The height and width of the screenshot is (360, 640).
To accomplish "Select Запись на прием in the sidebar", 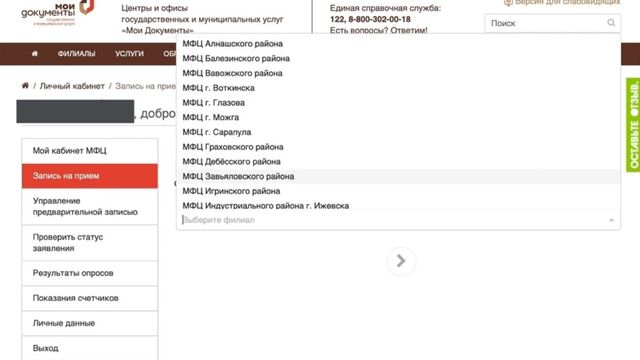I will [x=90, y=176].
